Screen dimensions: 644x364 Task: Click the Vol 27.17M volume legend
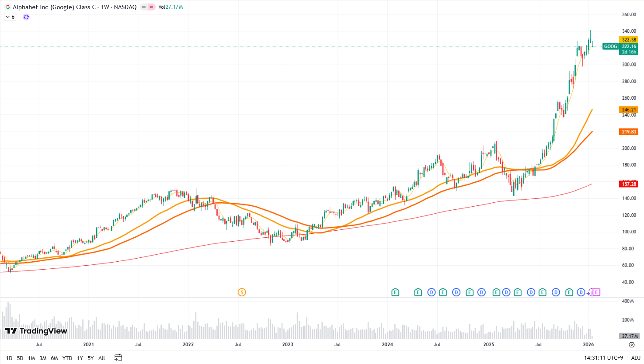[x=171, y=7]
